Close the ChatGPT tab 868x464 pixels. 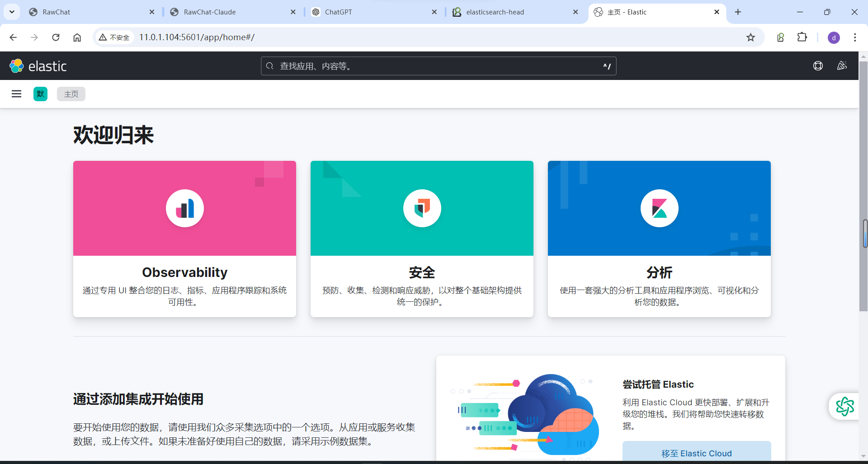tap(434, 12)
